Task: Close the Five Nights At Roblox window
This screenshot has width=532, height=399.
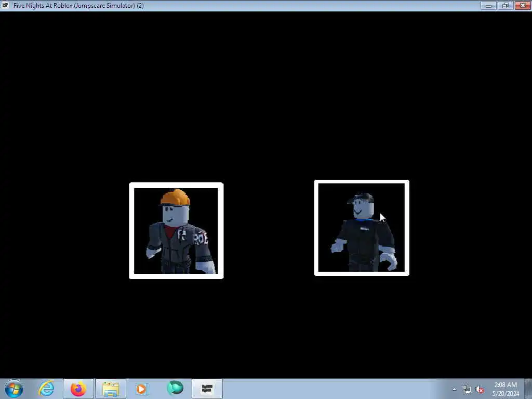Action: [x=523, y=5]
